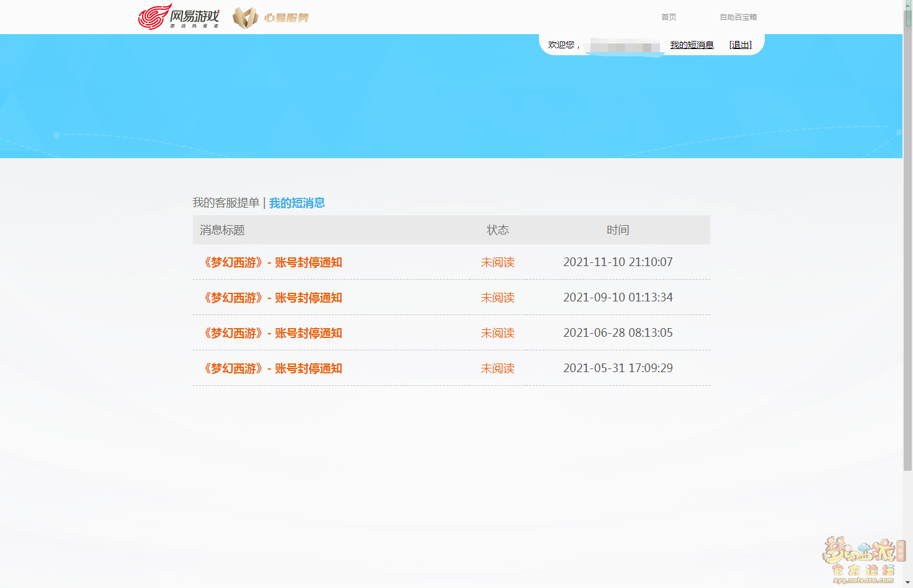
Task: Open the 自助百宝箱 navigation link
Action: pyautogui.click(x=738, y=17)
